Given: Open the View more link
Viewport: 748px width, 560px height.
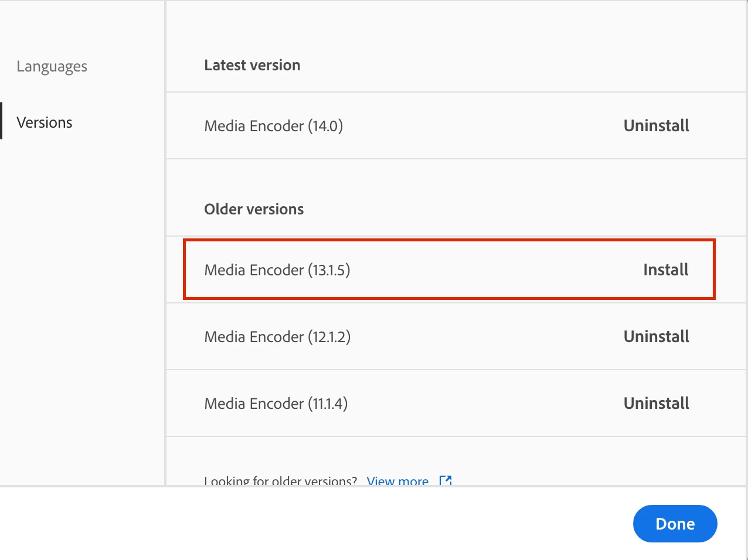Looking at the screenshot, I should [x=397, y=480].
